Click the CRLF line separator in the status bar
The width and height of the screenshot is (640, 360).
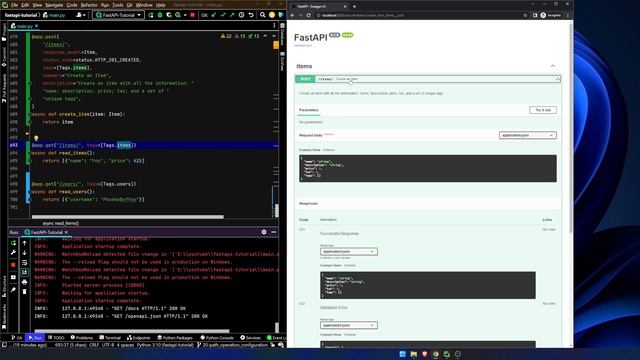[94, 345]
